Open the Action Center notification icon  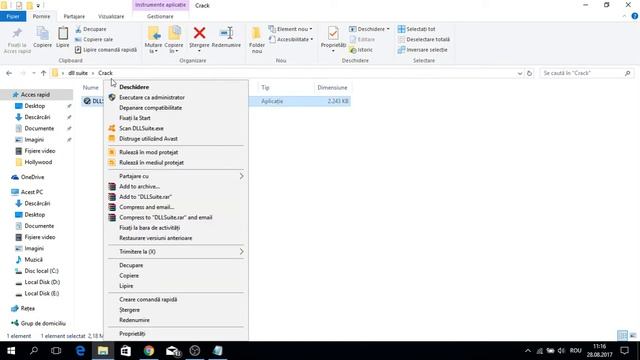[x=624, y=351]
